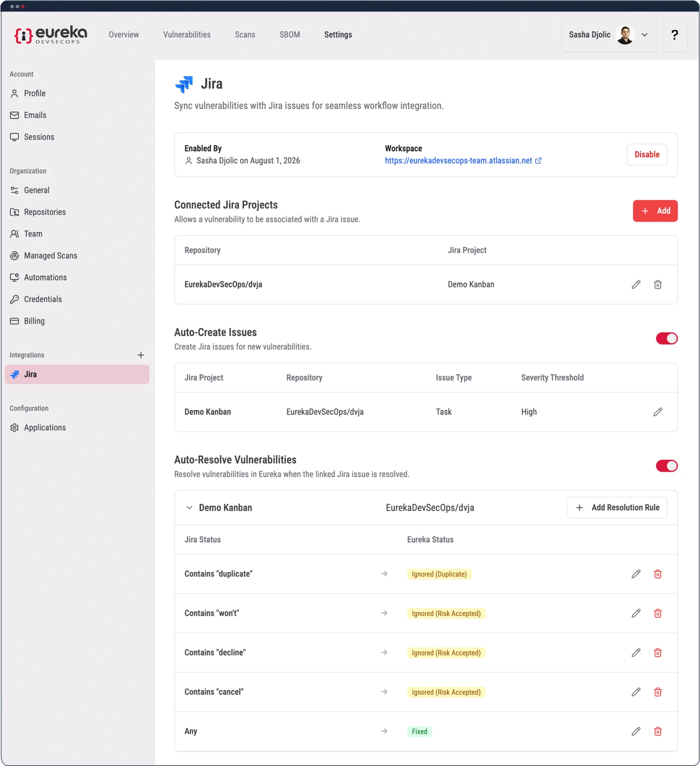Toggle Auto-Resolve Vulnerabilities switch
This screenshot has width=700, height=766.
click(666, 466)
